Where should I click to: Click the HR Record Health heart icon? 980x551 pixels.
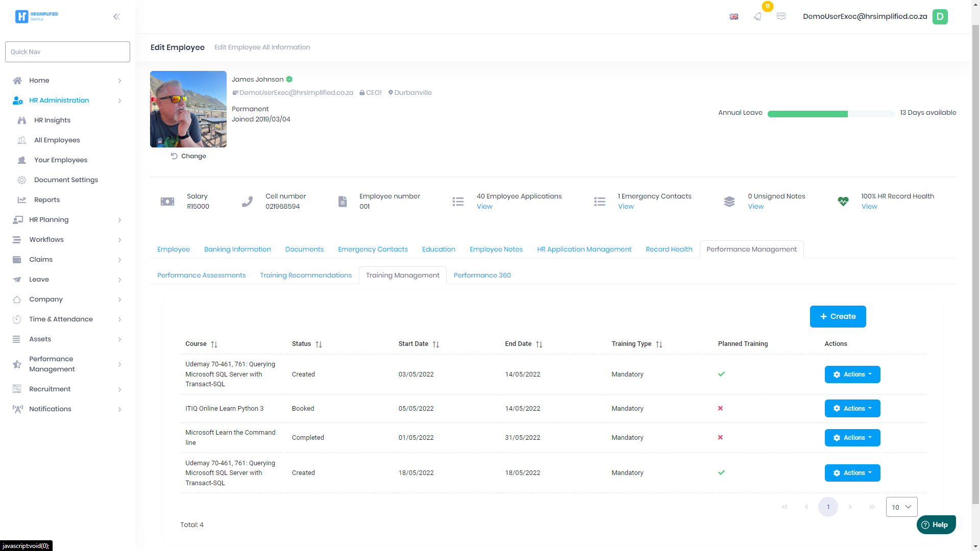click(843, 201)
